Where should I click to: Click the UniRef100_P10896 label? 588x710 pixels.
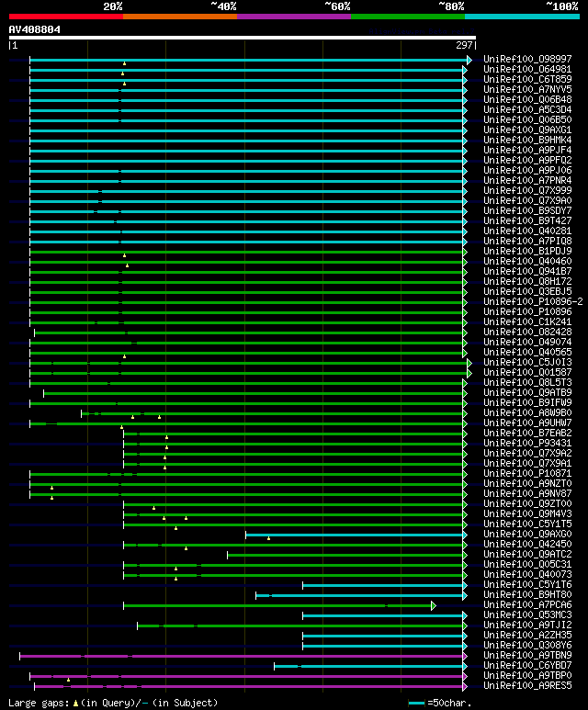click(527, 312)
